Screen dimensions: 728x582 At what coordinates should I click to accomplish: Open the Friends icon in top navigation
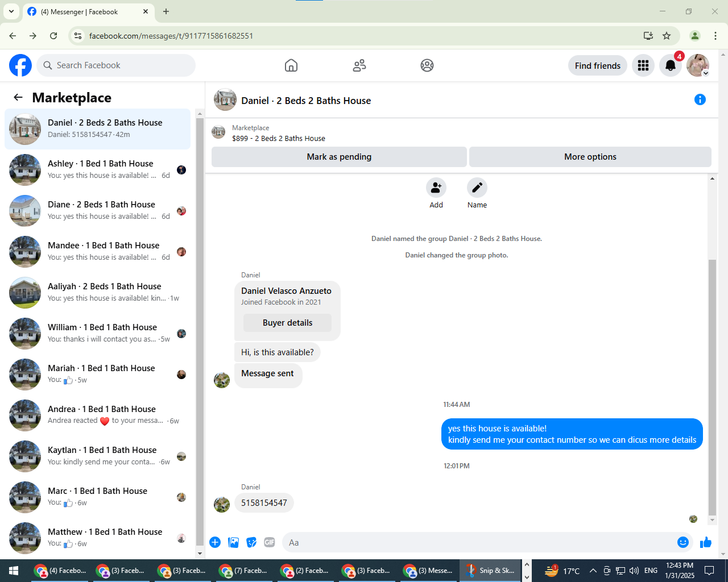[359, 65]
